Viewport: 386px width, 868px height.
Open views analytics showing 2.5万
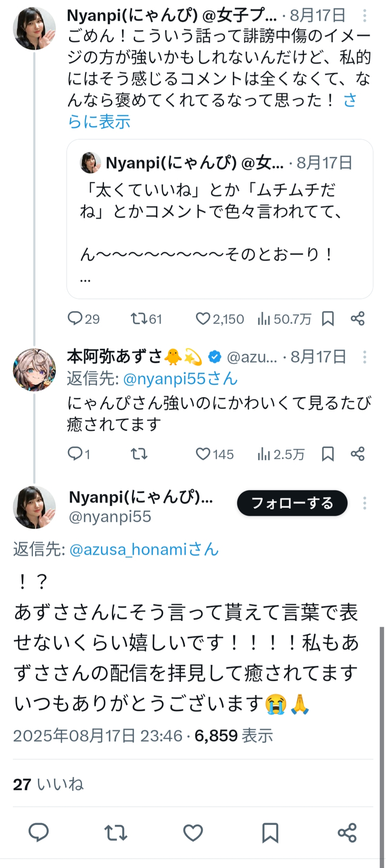click(x=281, y=454)
